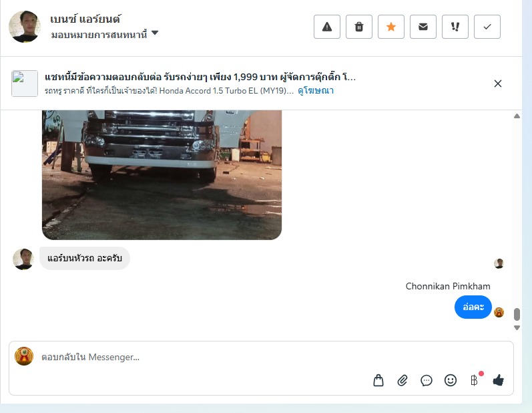Click the page avatar in reply box

point(24,356)
